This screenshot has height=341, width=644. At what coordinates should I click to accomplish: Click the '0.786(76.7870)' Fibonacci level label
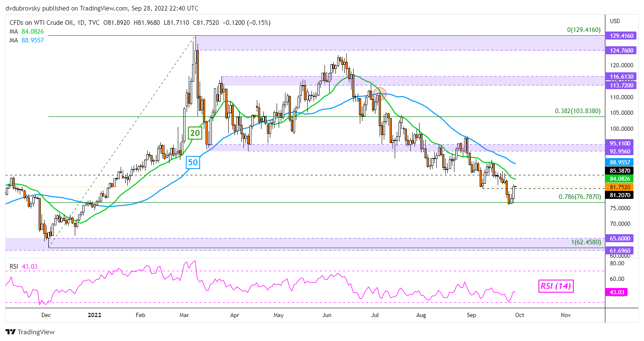click(x=580, y=196)
